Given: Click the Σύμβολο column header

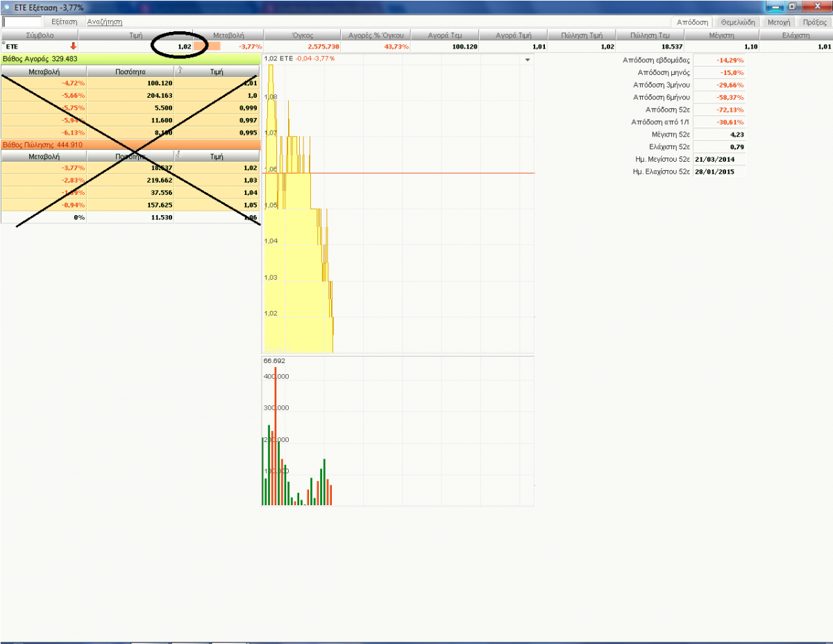Looking at the screenshot, I should click(x=40, y=35).
